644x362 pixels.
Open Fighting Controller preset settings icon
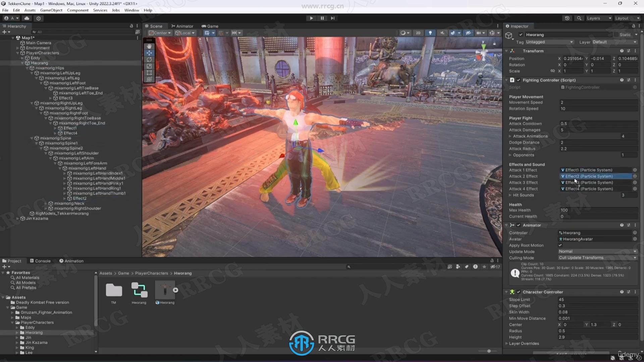point(628,80)
